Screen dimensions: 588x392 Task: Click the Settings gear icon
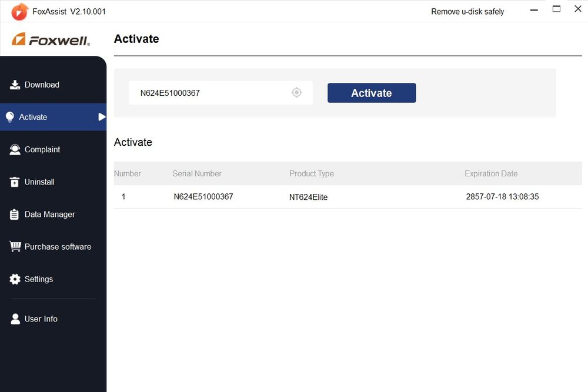[15, 279]
